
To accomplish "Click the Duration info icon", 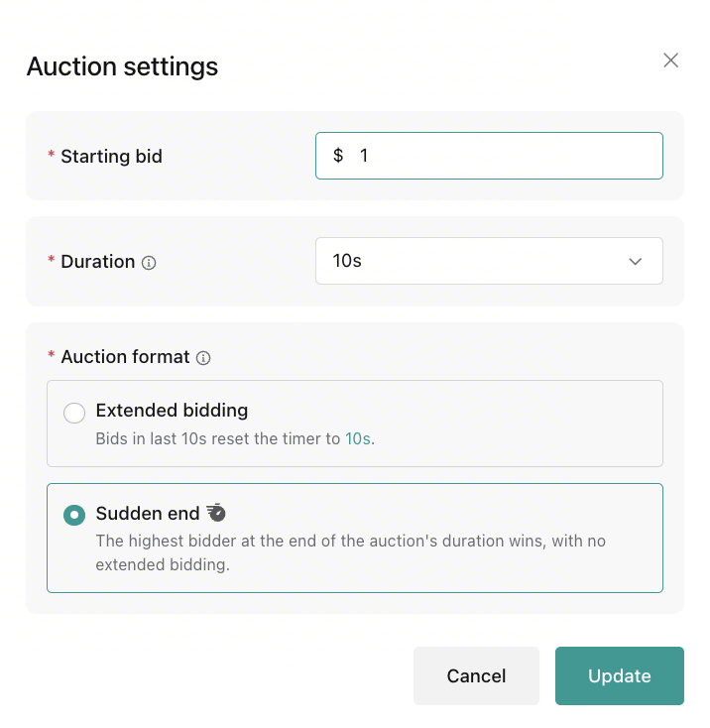I will coord(149,263).
